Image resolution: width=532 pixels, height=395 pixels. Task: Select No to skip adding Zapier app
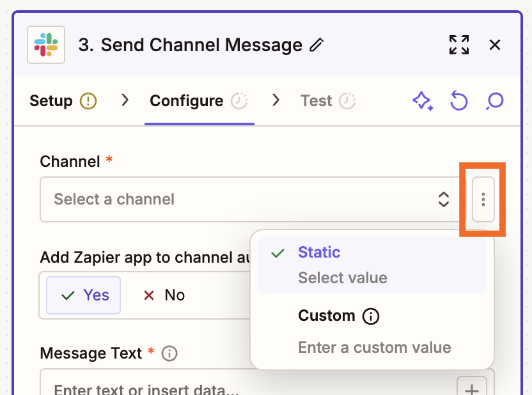tap(164, 295)
